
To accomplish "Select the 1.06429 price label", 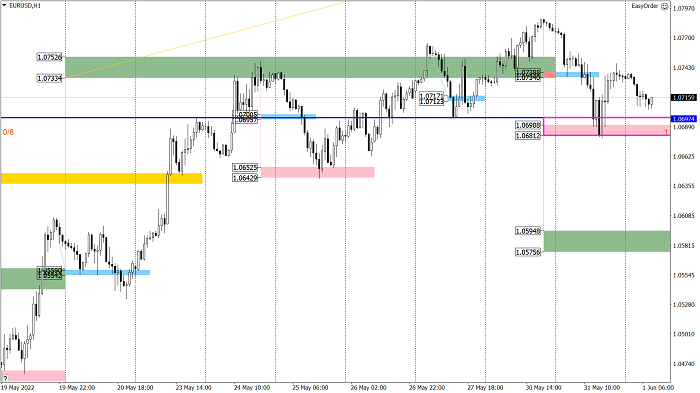I will 245,178.
